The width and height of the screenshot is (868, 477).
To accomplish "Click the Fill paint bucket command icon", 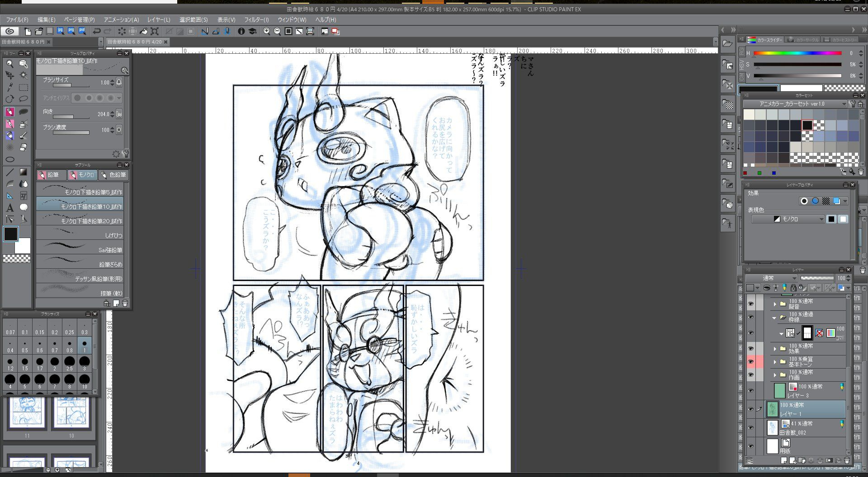I will 144,31.
